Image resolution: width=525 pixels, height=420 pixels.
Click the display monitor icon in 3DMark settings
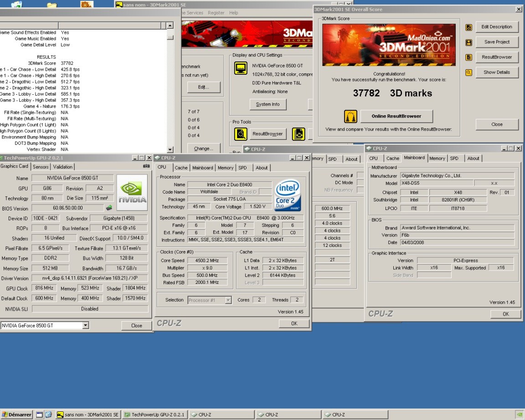[x=241, y=68]
